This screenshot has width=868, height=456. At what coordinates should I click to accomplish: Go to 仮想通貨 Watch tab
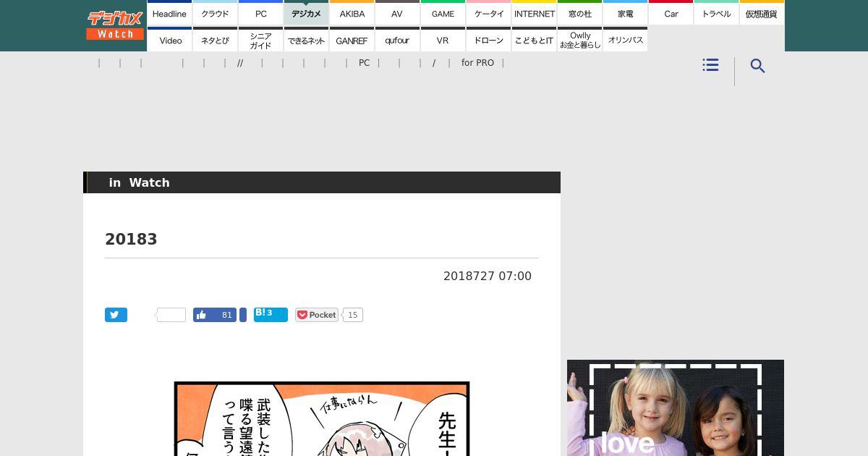click(x=762, y=12)
